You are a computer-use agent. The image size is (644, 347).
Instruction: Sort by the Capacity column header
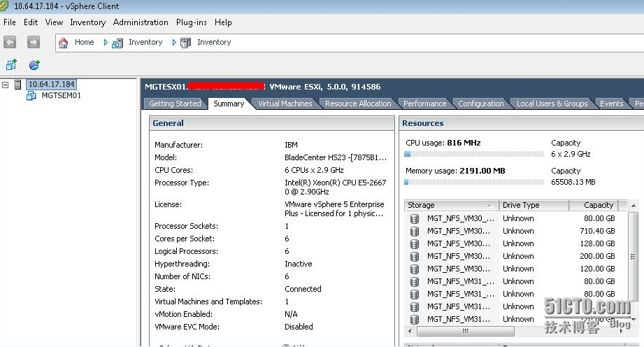[594, 205]
